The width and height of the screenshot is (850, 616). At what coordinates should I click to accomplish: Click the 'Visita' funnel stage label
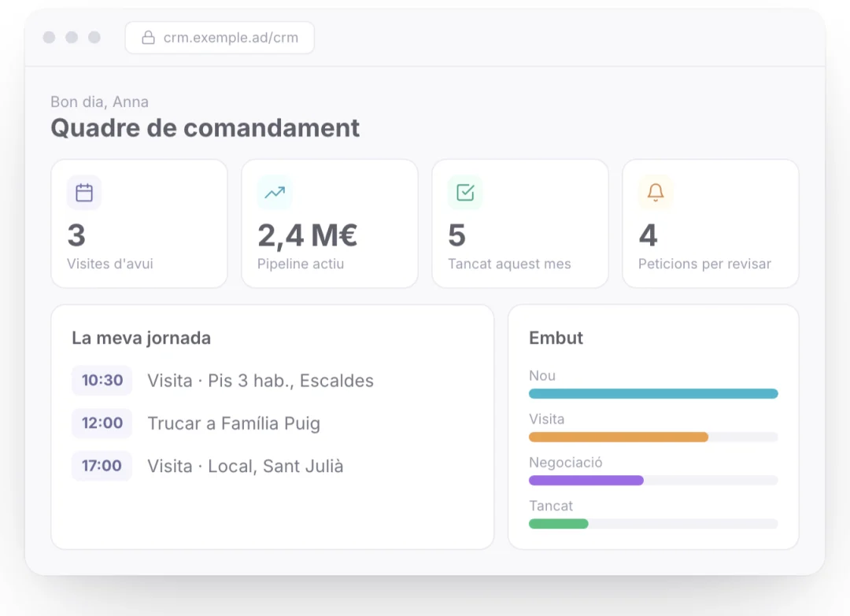[546, 419]
